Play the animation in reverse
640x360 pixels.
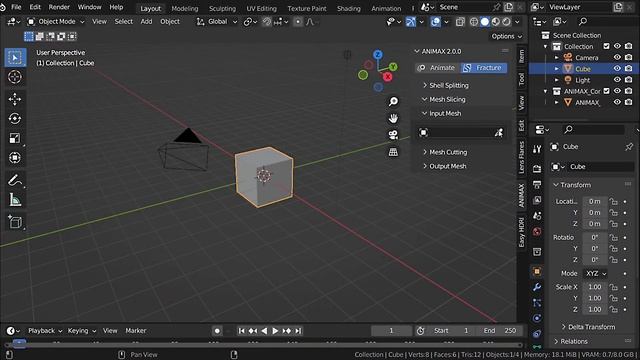pos(264,331)
